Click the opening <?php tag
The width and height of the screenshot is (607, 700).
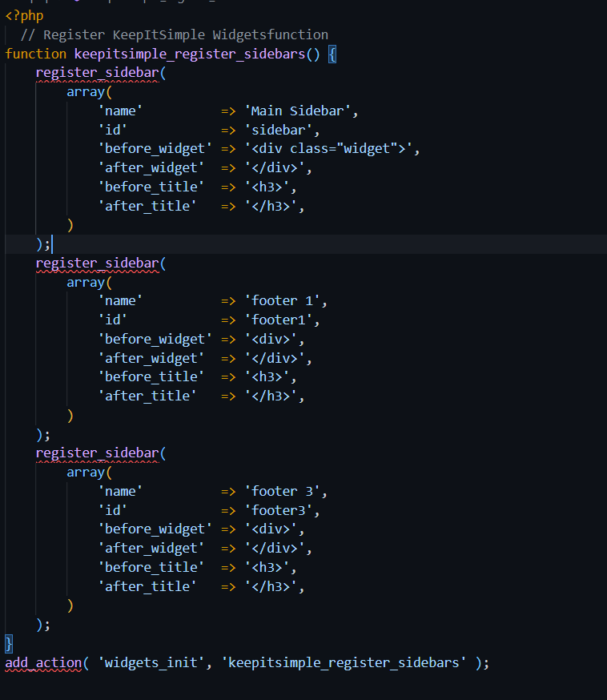click(24, 16)
